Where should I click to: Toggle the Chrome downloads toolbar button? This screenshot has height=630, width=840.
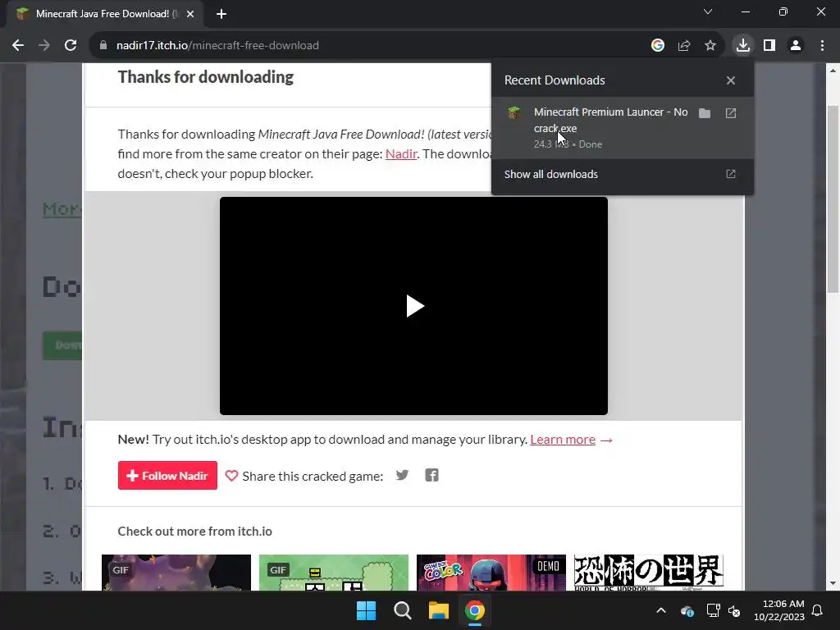743,46
